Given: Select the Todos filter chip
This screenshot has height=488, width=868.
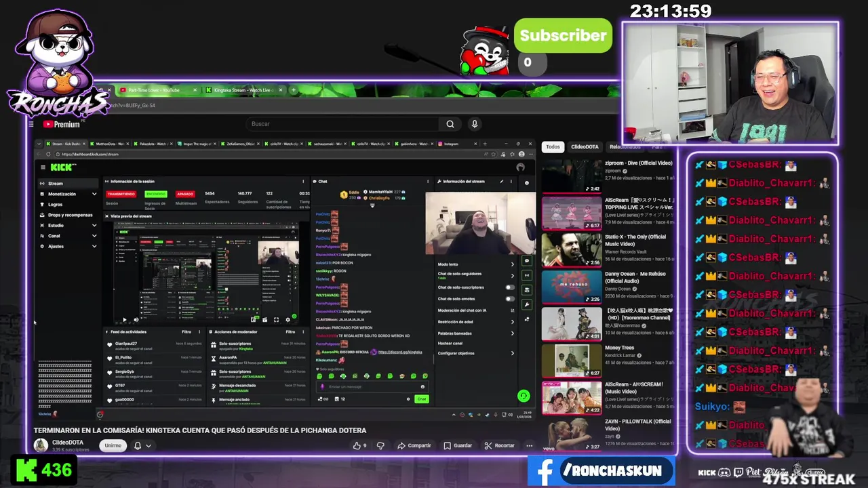Looking at the screenshot, I should tap(553, 146).
